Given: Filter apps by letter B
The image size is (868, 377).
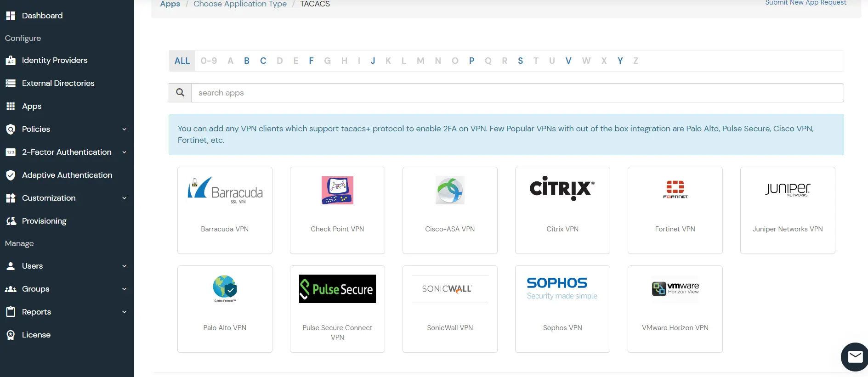Looking at the screenshot, I should pos(247,61).
